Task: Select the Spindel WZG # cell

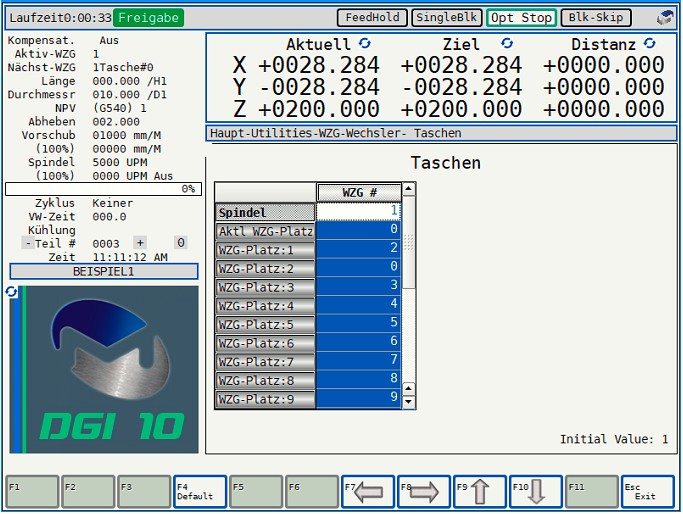Action: 358,211
